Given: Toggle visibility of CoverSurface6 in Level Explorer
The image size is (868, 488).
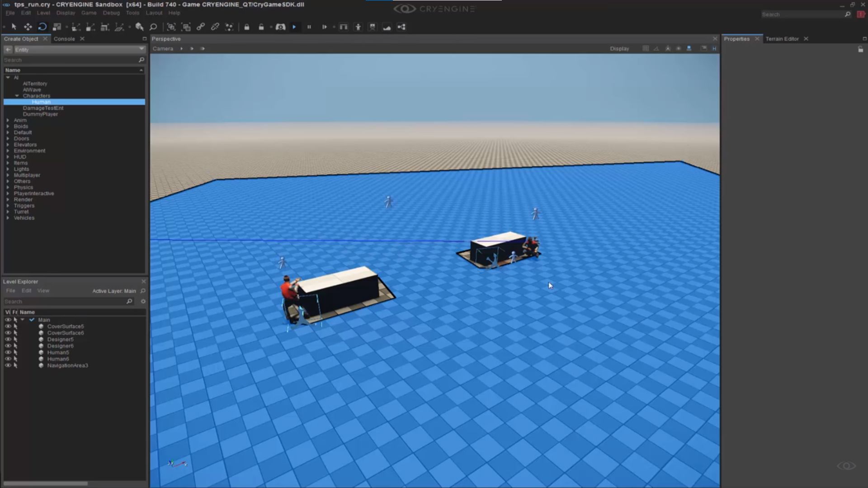Looking at the screenshot, I should (9, 333).
